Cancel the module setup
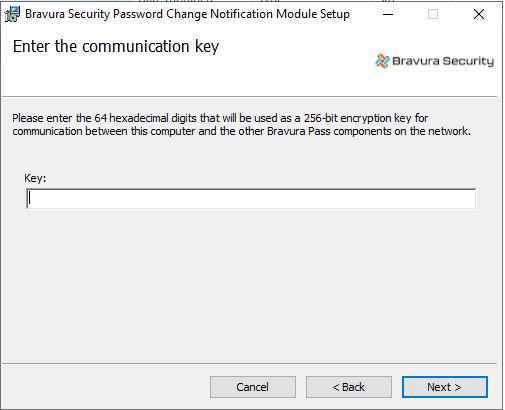The width and height of the screenshot is (505, 410). coord(253,387)
